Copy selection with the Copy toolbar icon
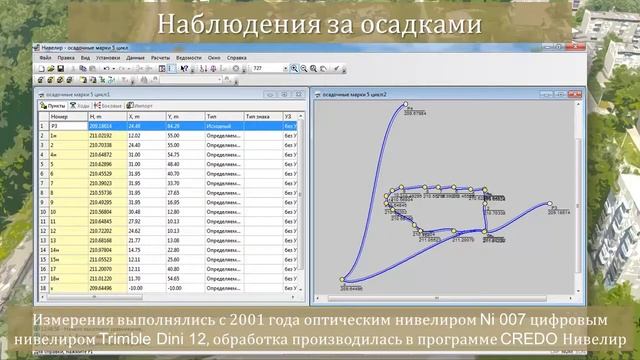This screenshot has width=640, height=360. [83, 69]
